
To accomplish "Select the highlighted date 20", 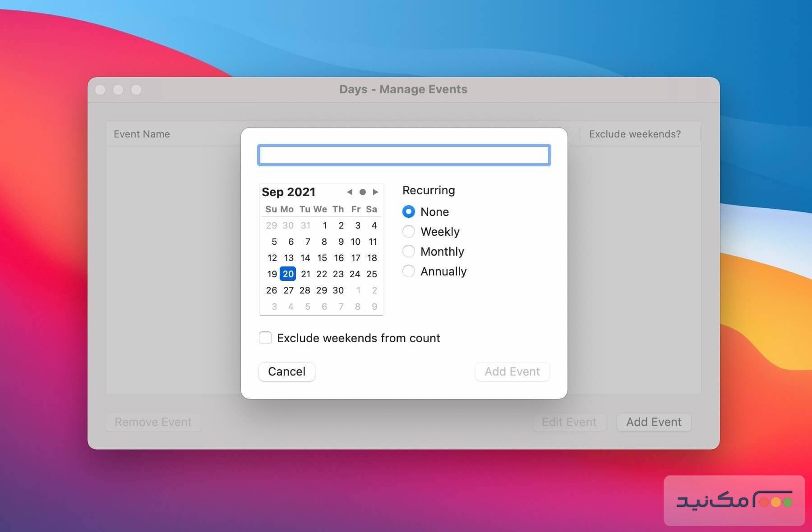I will pyautogui.click(x=288, y=274).
